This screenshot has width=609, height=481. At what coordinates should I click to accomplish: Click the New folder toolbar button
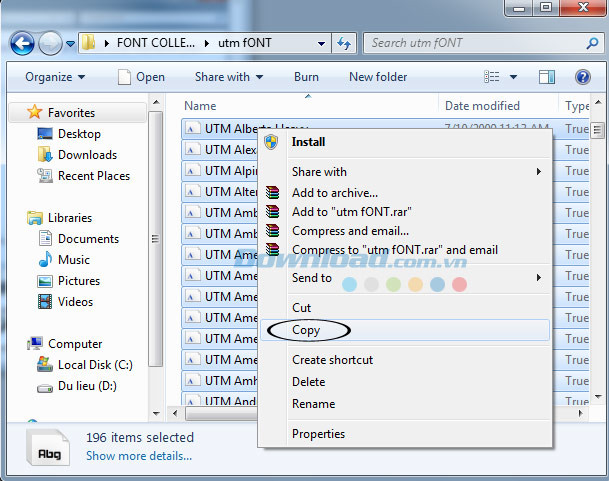point(378,77)
